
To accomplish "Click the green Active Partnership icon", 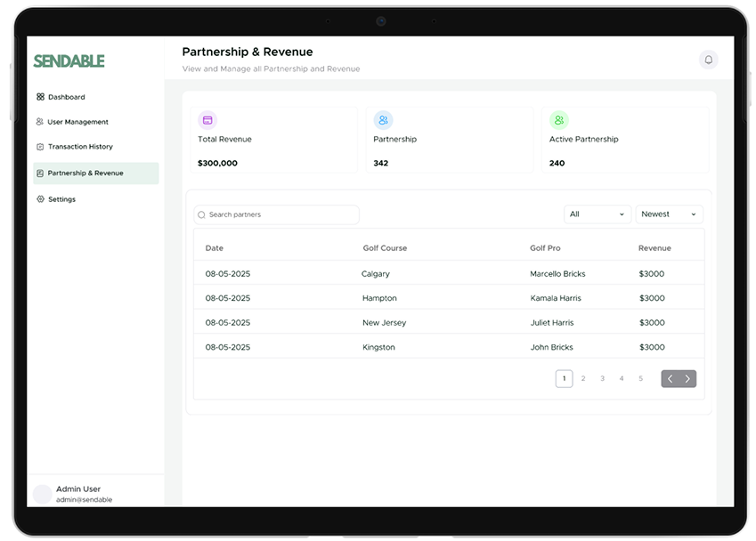I will [x=559, y=119].
